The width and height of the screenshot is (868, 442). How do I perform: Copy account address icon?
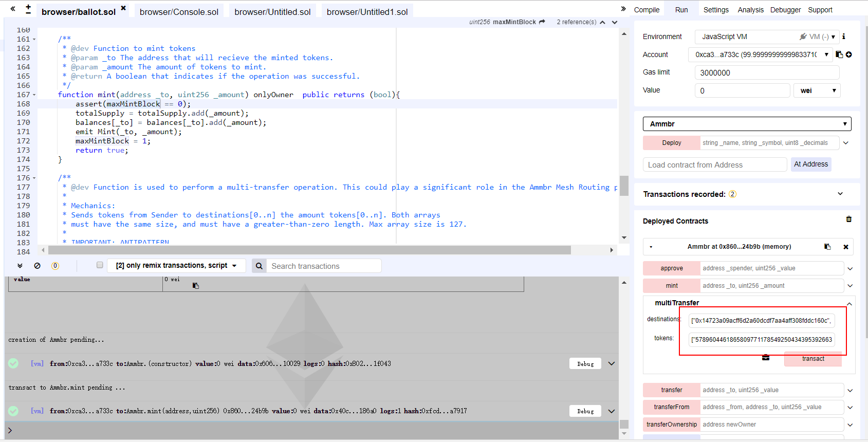tap(839, 54)
